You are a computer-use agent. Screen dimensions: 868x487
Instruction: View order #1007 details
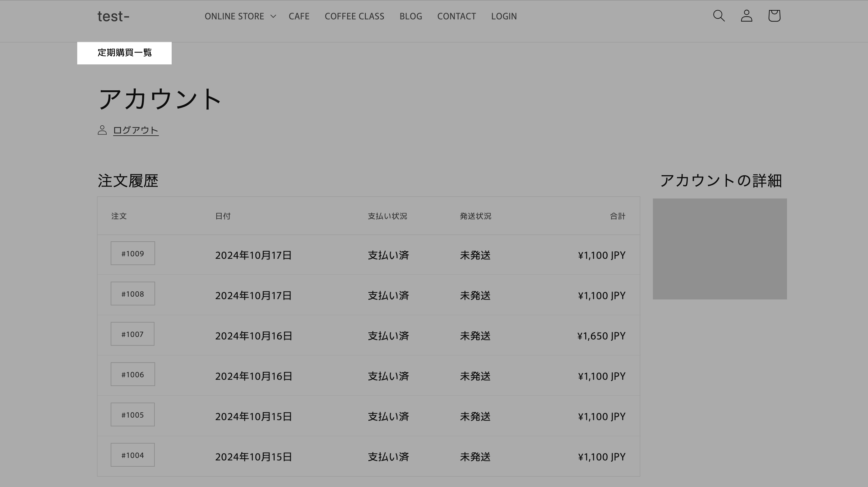tap(133, 334)
